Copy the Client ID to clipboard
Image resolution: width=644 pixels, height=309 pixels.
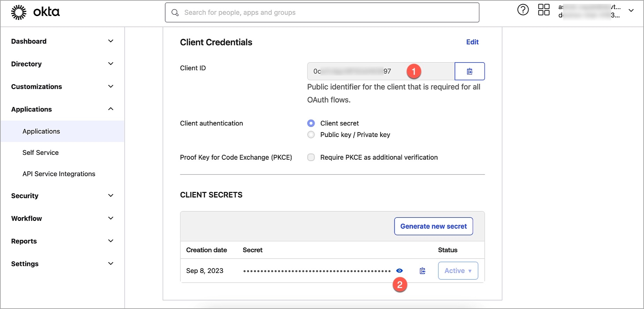point(469,71)
